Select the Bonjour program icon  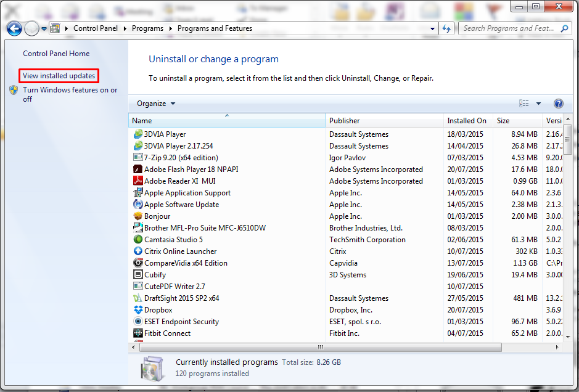click(138, 216)
